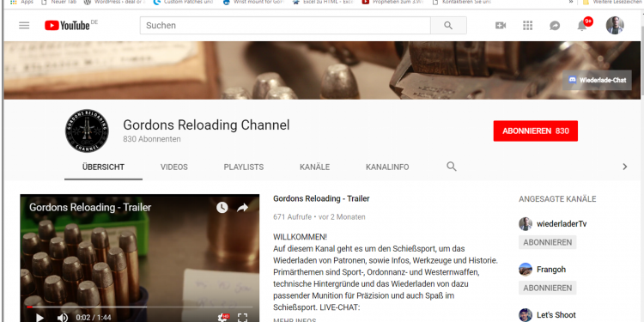Click the '830 Abonnenten' text
Viewport: 644px width, 322px height.
[x=152, y=139]
